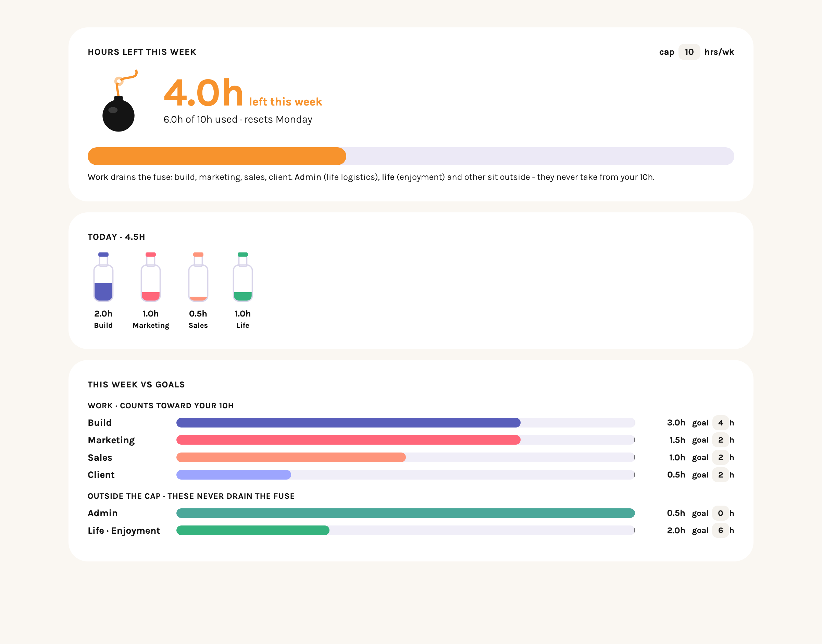Click the bomb fuse icon
This screenshot has height=644, width=822.
120,101
